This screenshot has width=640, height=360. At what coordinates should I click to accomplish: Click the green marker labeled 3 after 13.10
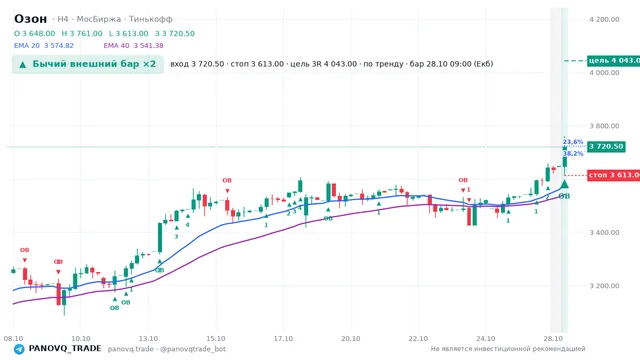coord(176,236)
